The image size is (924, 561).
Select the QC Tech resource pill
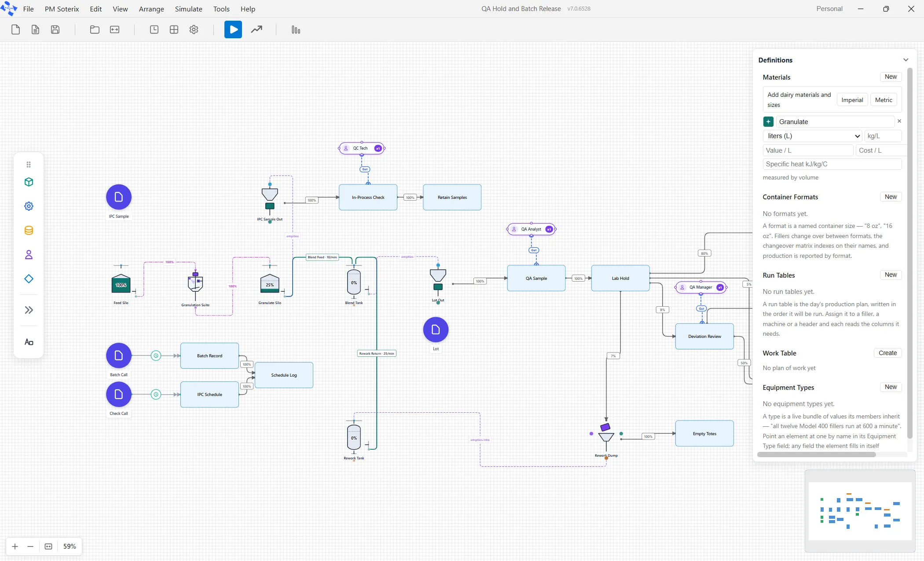[x=362, y=148]
